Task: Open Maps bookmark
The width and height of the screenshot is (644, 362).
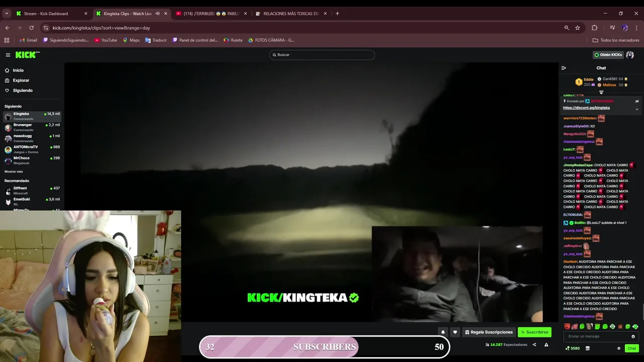Action: [x=131, y=40]
